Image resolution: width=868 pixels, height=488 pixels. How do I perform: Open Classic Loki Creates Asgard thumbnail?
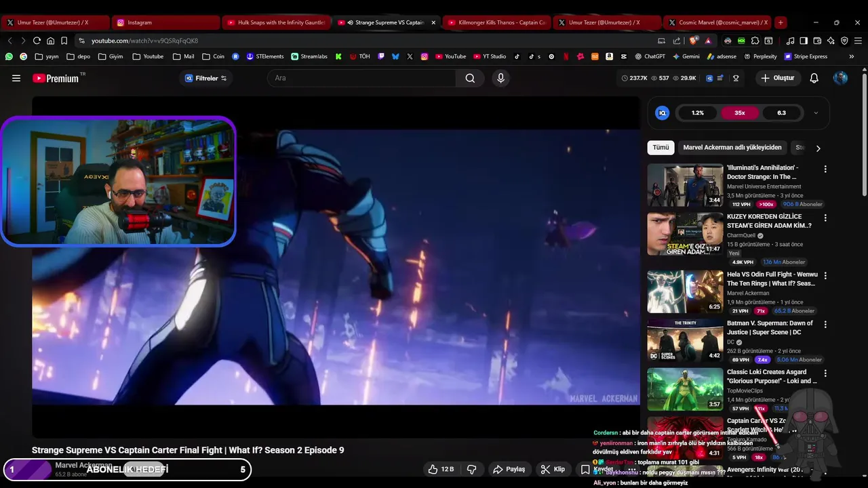point(685,389)
